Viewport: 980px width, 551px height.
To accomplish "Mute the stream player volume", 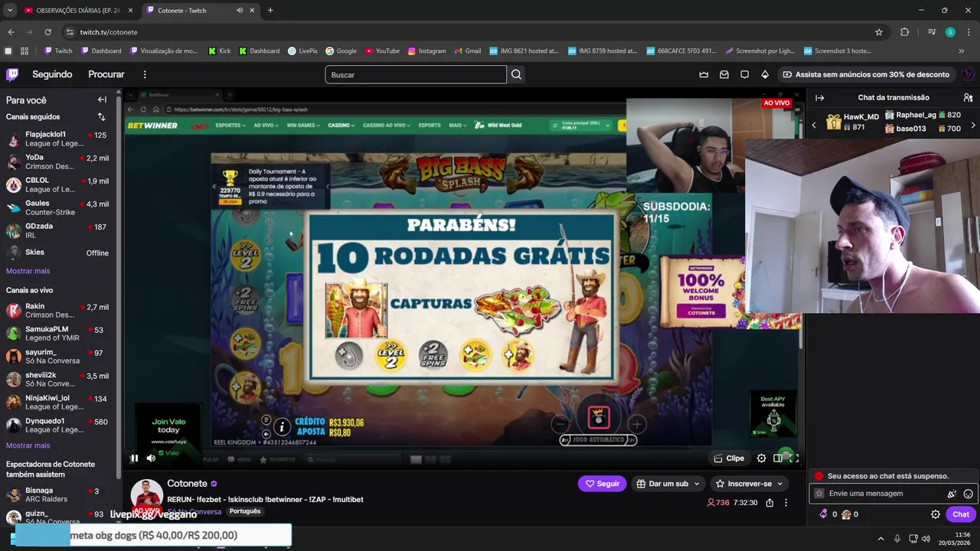I will [x=151, y=458].
